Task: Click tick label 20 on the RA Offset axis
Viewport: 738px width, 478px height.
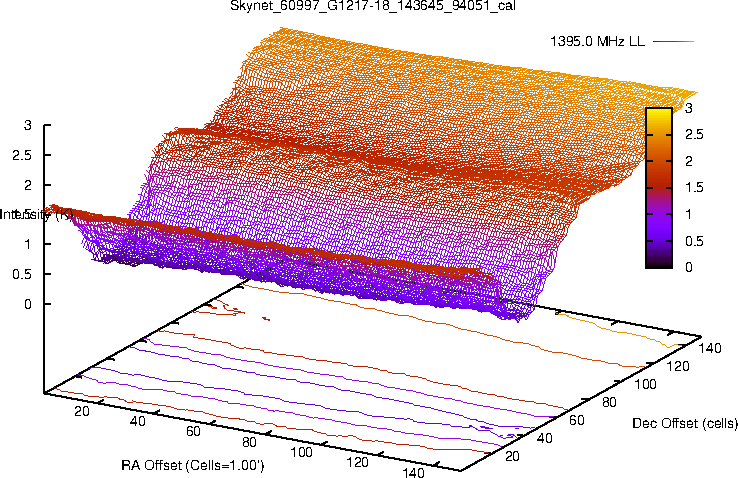Action: pos(82,411)
